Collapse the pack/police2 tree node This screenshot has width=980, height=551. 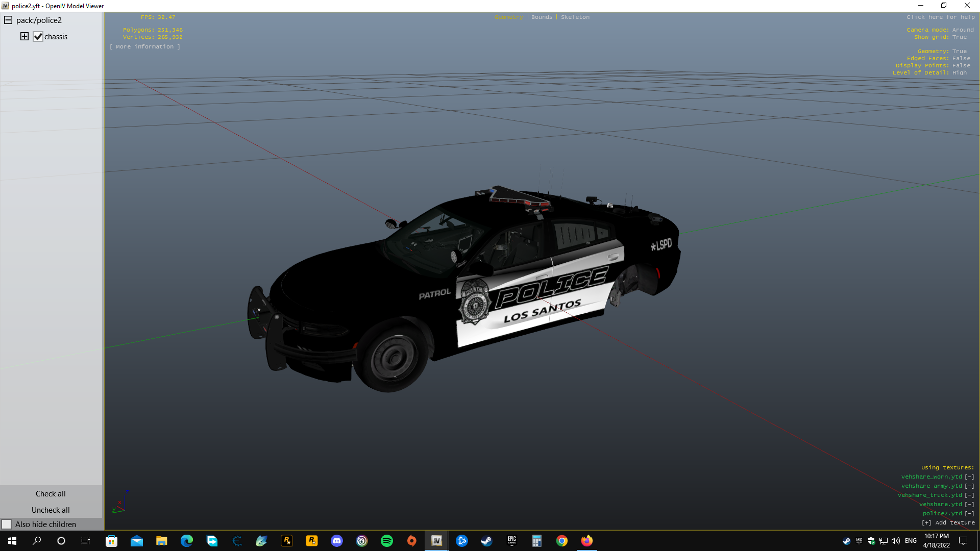(8, 20)
